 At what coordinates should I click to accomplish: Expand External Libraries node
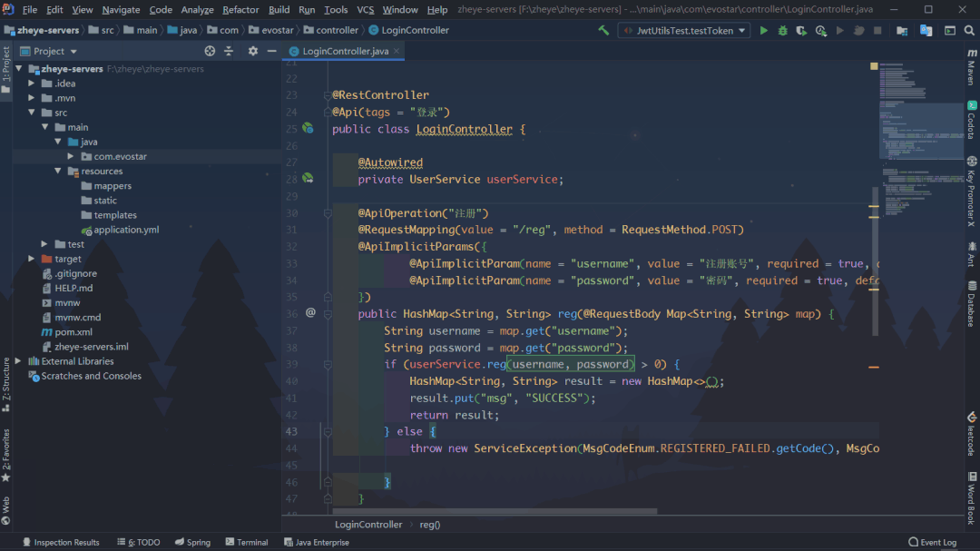point(19,361)
